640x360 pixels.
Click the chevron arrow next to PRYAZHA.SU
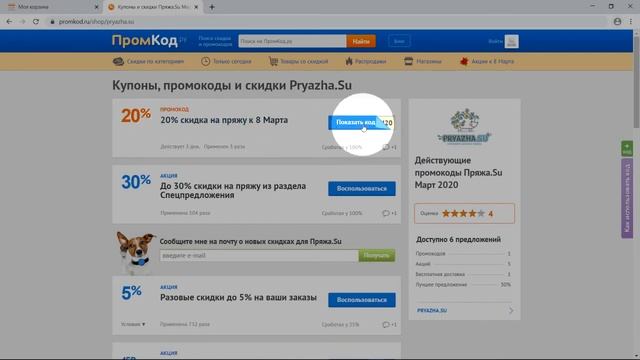[x=511, y=311]
